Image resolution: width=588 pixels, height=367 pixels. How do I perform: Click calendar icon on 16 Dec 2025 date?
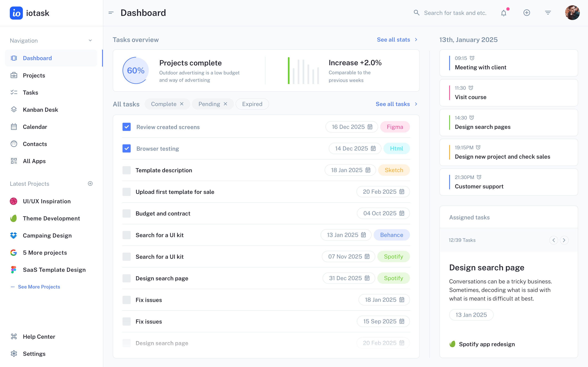point(370,127)
